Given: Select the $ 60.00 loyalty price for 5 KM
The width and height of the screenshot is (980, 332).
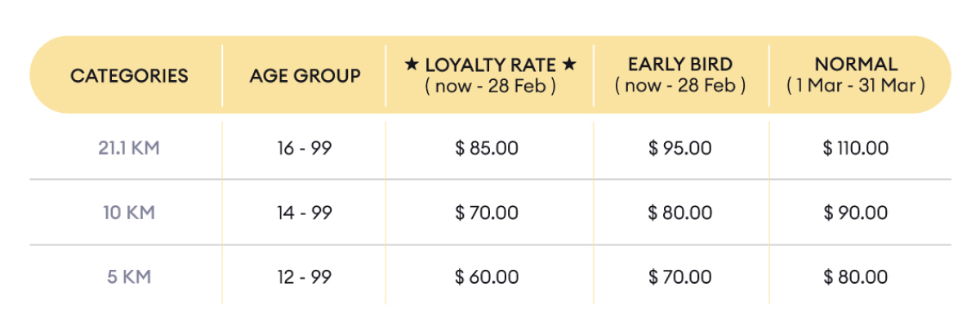Looking at the screenshot, I should 487,276.
